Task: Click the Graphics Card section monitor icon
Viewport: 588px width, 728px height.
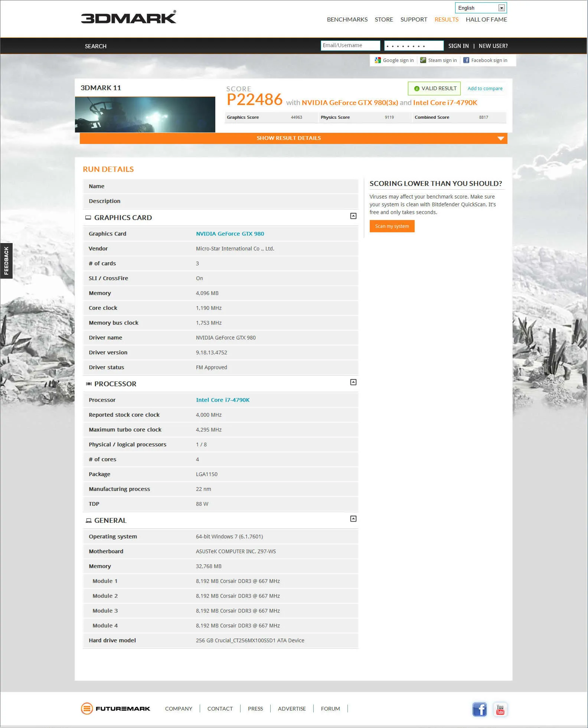Action: pyautogui.click(x=88, y=218)
